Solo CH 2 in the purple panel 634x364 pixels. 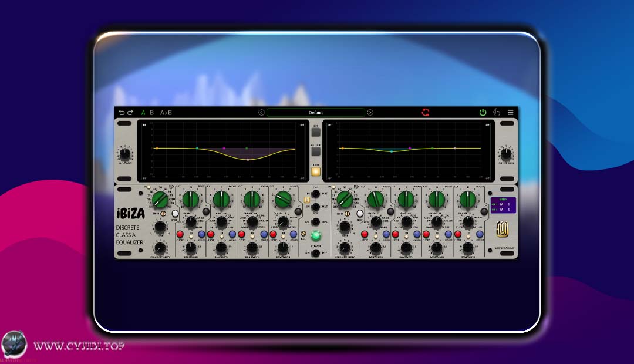(509, 210)
